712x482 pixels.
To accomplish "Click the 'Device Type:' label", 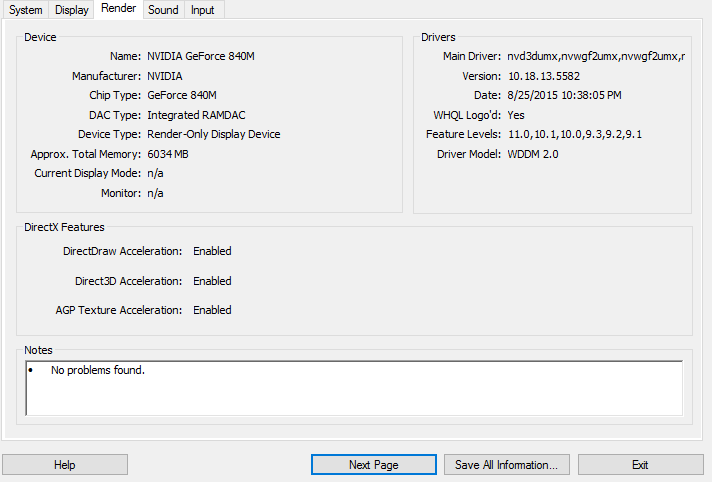I will (x=109, y=134).
